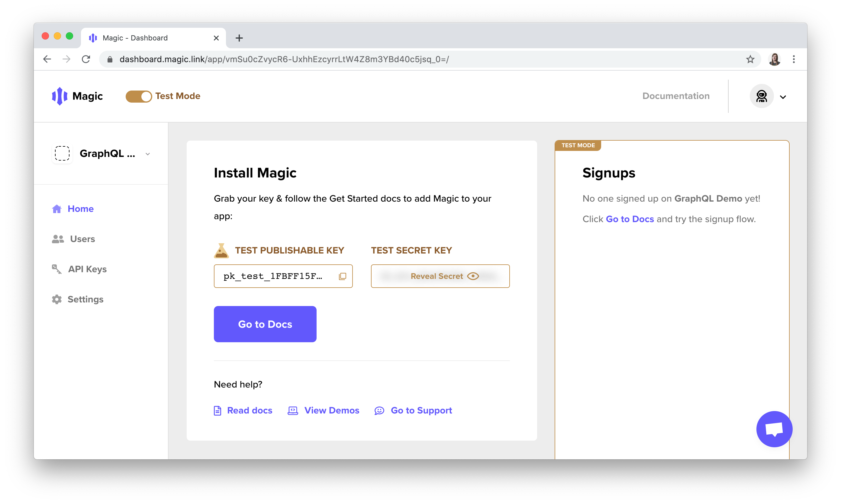Click Go to Docs in the Signups panel
This screenshot has width=841, height=504.
pos(630,219)
